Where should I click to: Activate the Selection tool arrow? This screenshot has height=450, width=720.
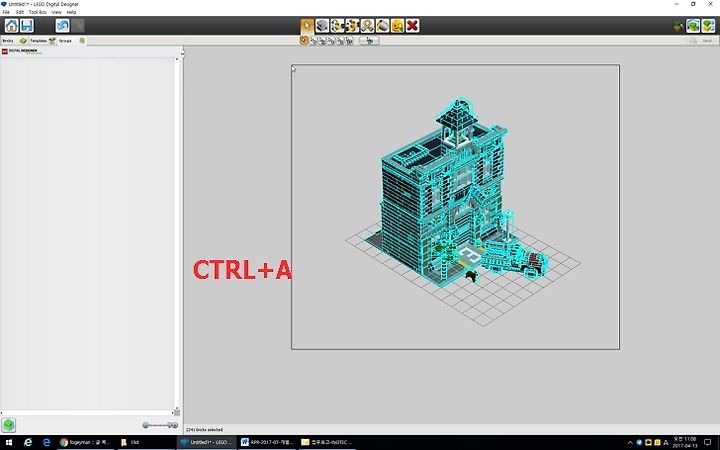coord(307,26)
